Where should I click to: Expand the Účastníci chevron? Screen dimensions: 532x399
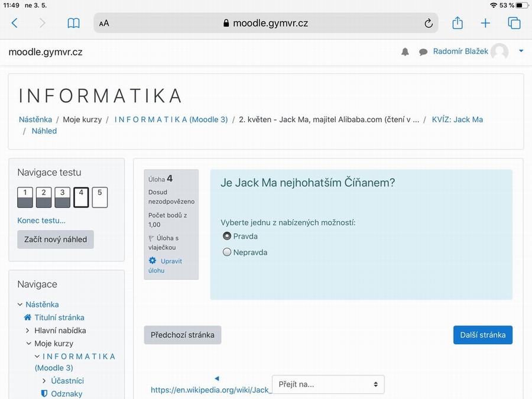44,381
